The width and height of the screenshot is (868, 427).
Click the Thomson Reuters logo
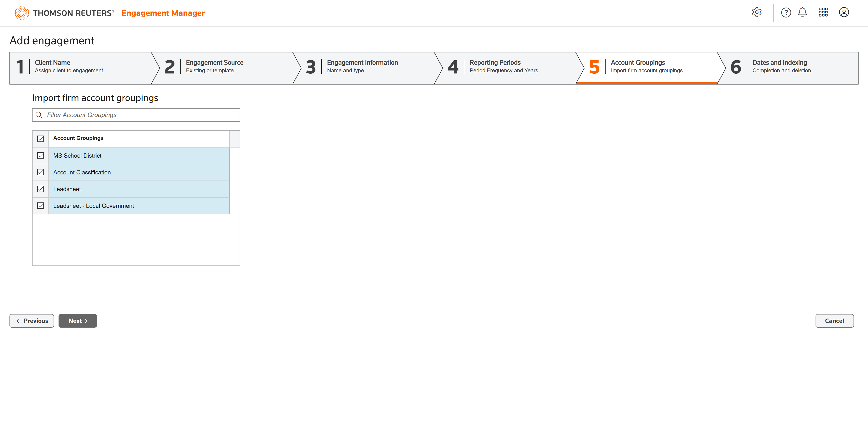pos(64,13)
